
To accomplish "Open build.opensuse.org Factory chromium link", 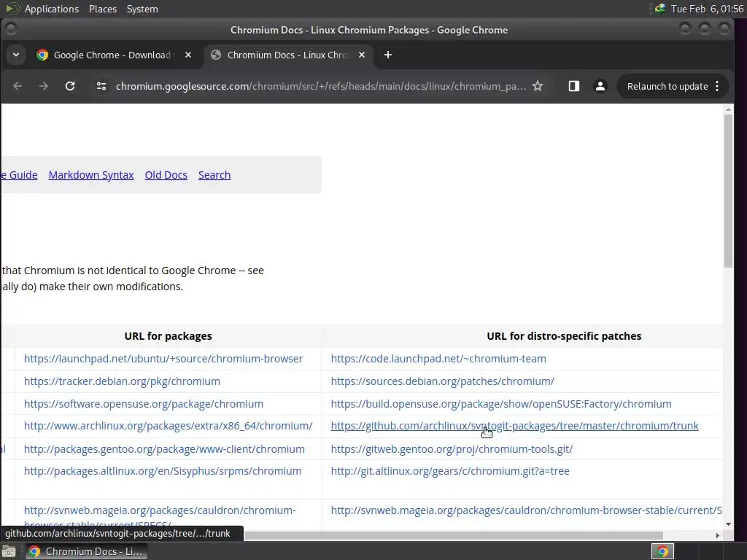I will (501, 403).
